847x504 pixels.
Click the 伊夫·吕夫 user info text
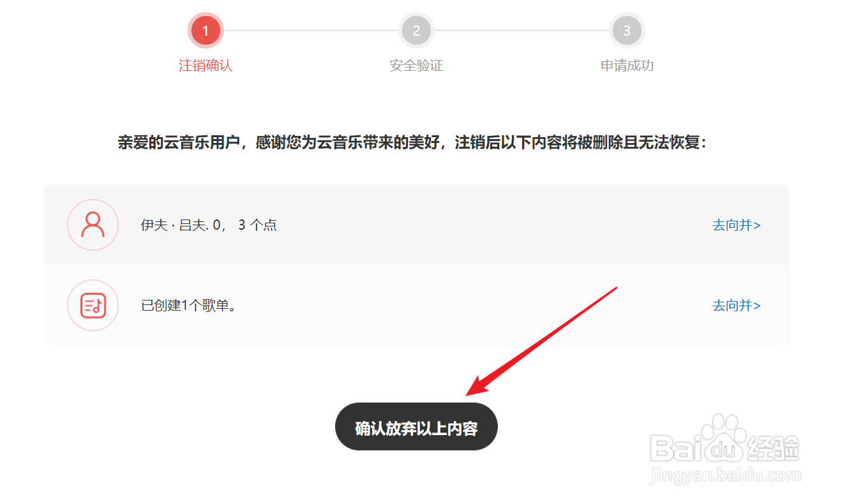[x=209, y=225]
